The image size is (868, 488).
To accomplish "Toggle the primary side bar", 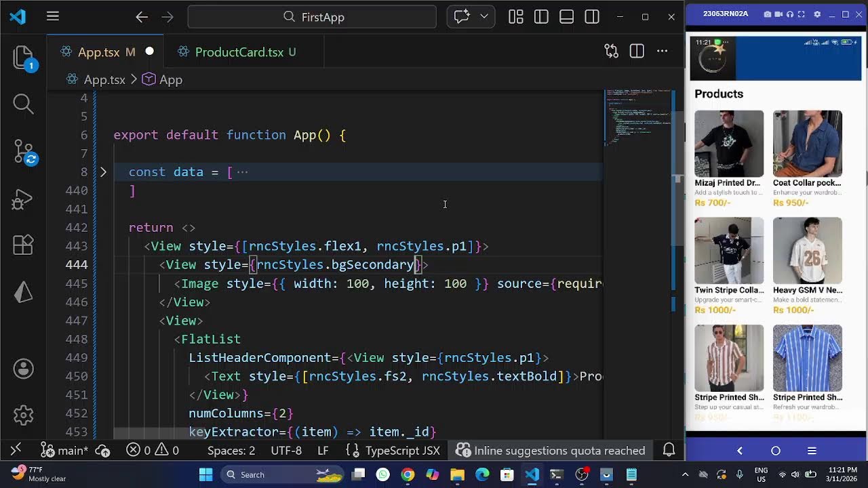I will [541, 17].
